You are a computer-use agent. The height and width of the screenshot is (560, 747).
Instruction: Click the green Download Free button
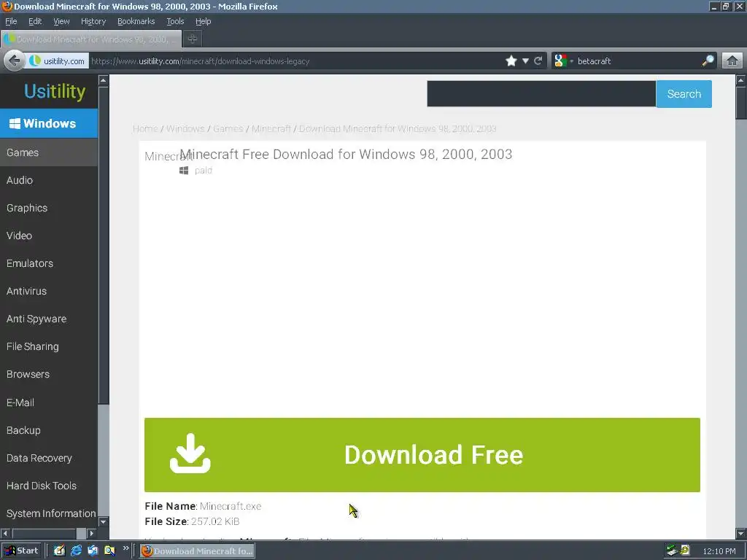tap(422, 455)
